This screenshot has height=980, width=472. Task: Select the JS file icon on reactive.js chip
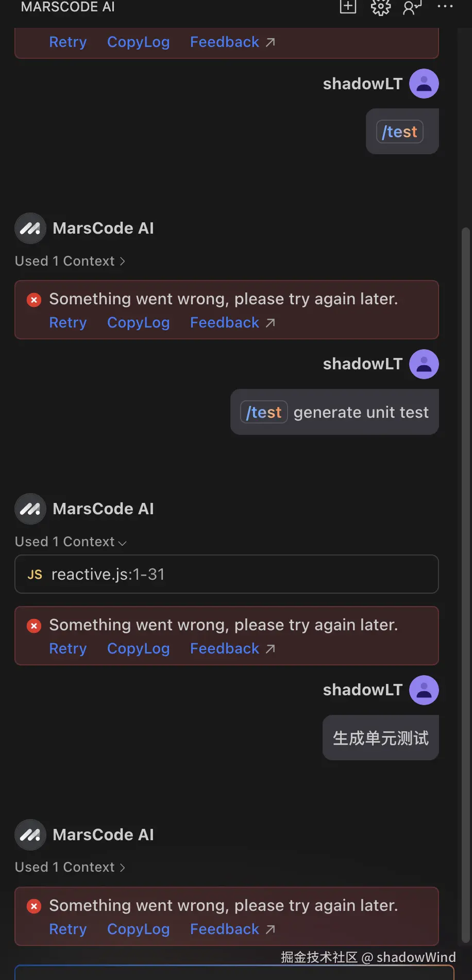coord(34,574)
